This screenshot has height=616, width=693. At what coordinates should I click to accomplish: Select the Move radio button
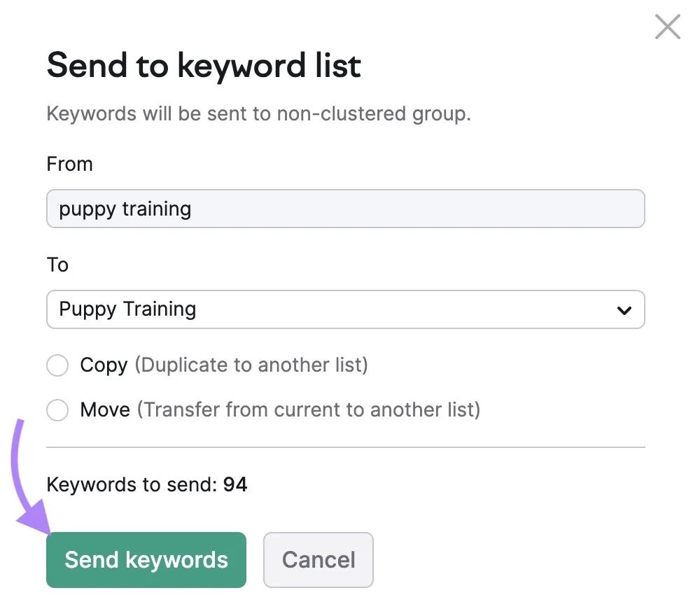pyautogui.click(x=57, y=410)
